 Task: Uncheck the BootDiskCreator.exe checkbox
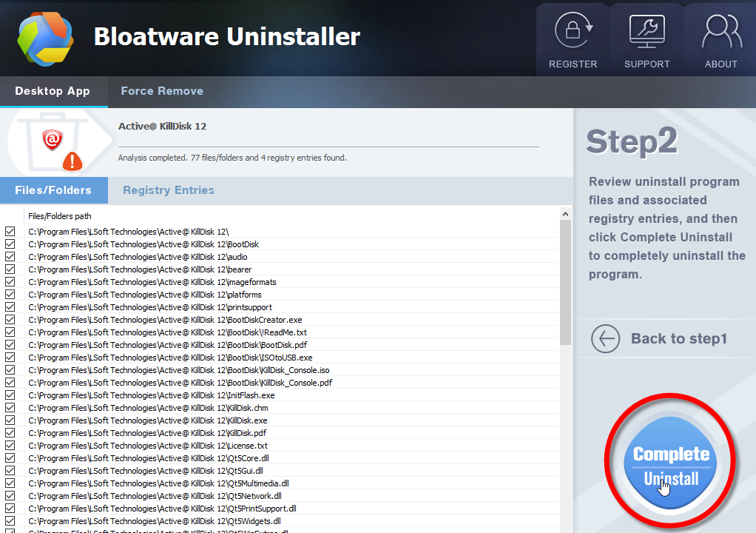(x=10, y=319)
